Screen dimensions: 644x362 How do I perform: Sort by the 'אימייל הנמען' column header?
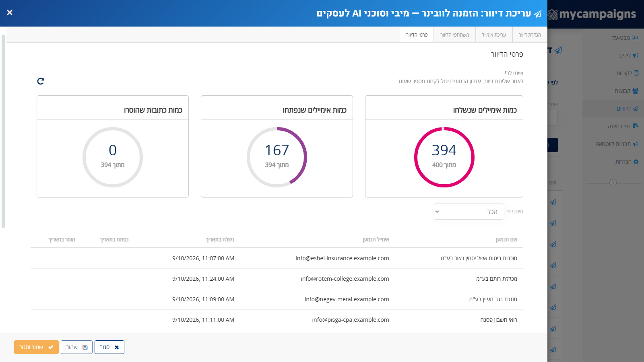pos(376,240)
